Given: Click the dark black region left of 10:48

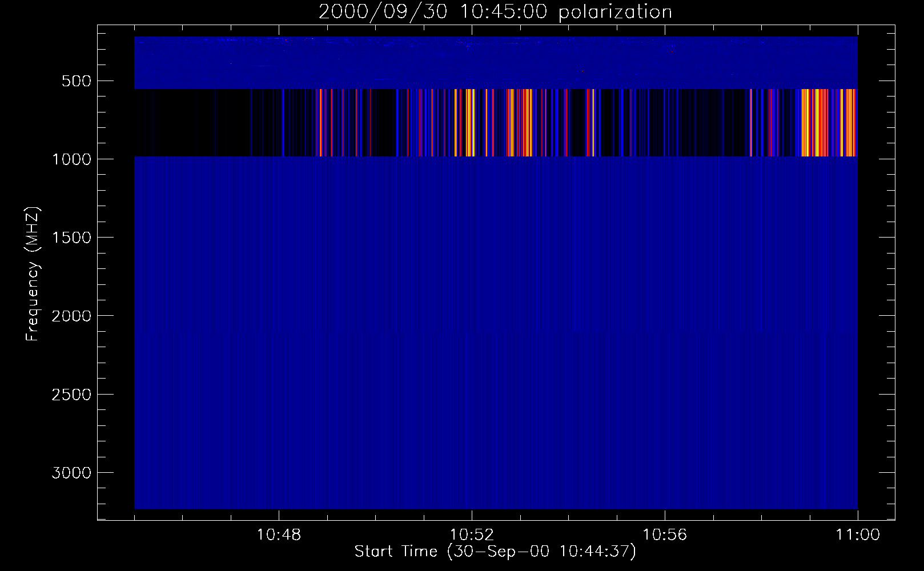Looking at the screenshot, I should click(188, 123).
